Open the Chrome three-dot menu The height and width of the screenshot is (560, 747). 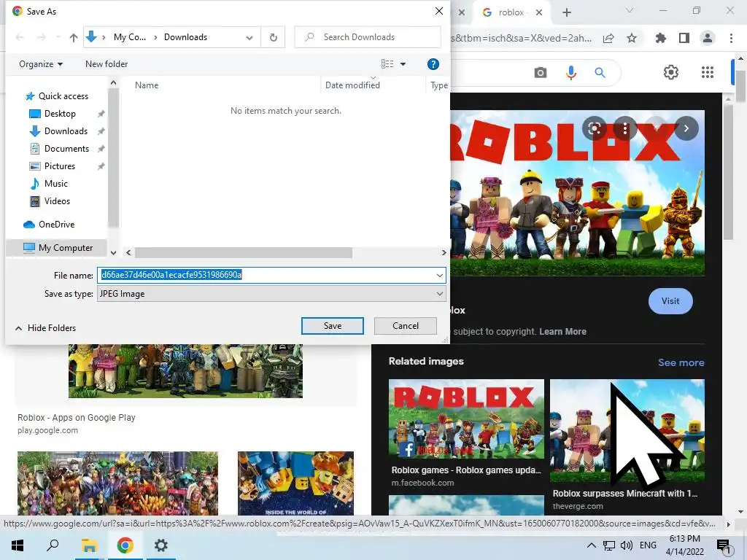pos(731,38)
